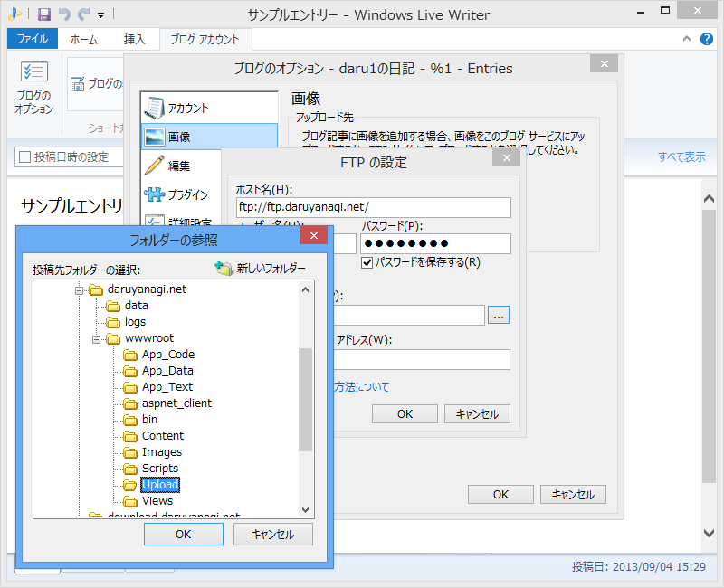This screenshot has height=588, width=724.
Task: Click OK in FTP の設定 dialog
Action: (405, 414)
